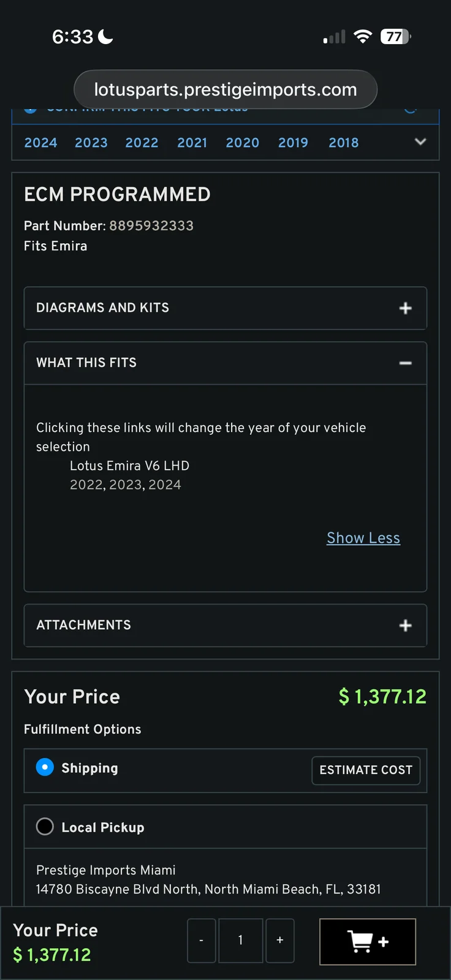This screenshot has height=980, width=451.
Task: Add item to cart with cart icon
Action: 367,941
